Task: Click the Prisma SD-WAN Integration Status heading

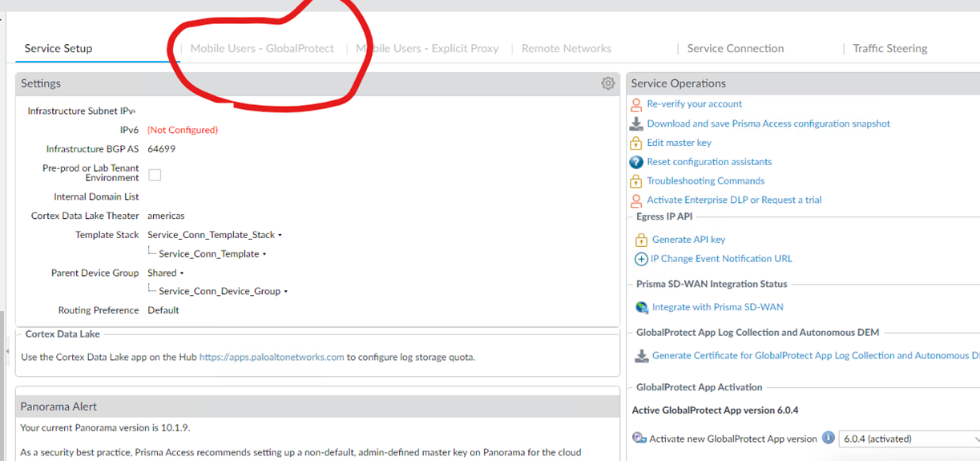Action: point(712,285)
